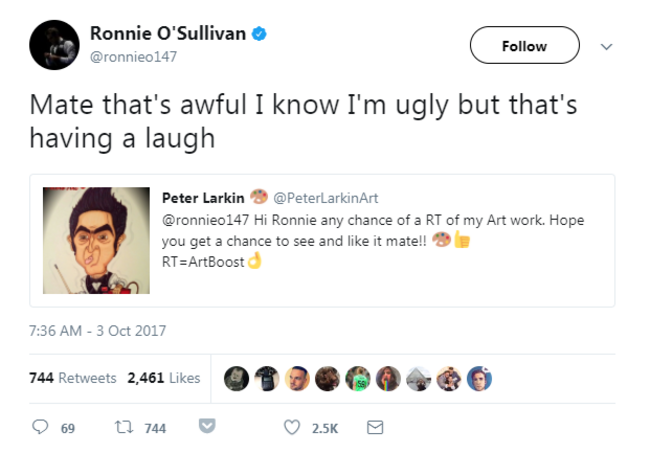The width and height of the screenshot is (650, 453).
Task: Expand the tweet options chevron
Action: point(604,46)
